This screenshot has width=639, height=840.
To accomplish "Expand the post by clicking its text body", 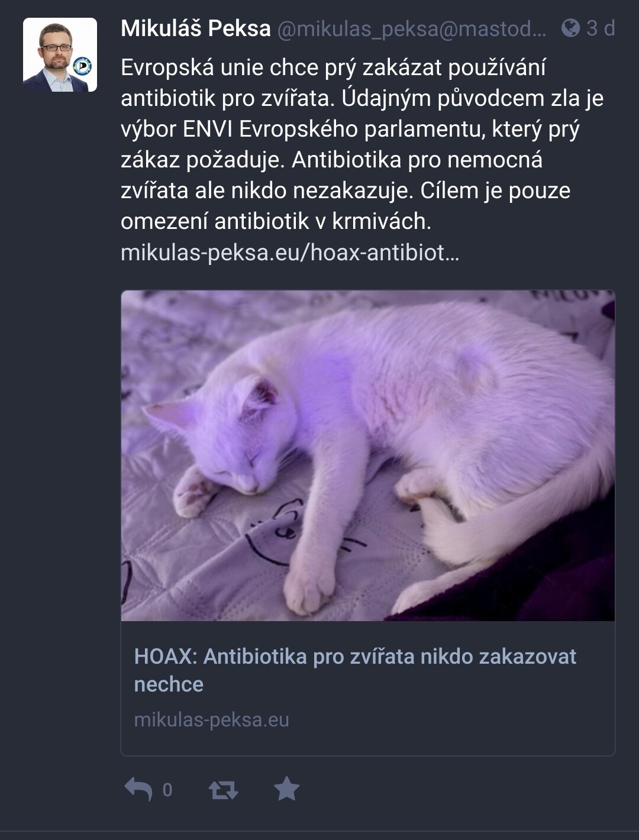I will pyautogui.click(x=362, y=144).
